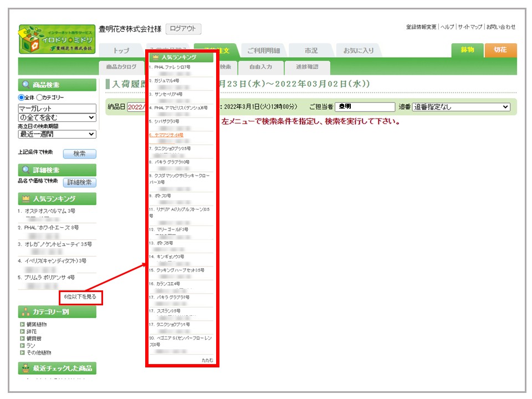
Task: Click the ご担当者 input field
Action: click(x=365, y=107)
